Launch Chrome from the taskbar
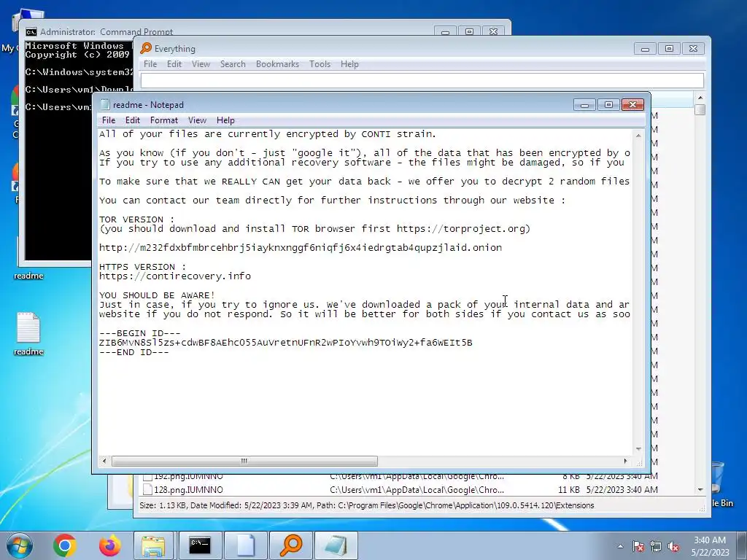The width and height of the screenshot is (747, 560). [65, 545]
